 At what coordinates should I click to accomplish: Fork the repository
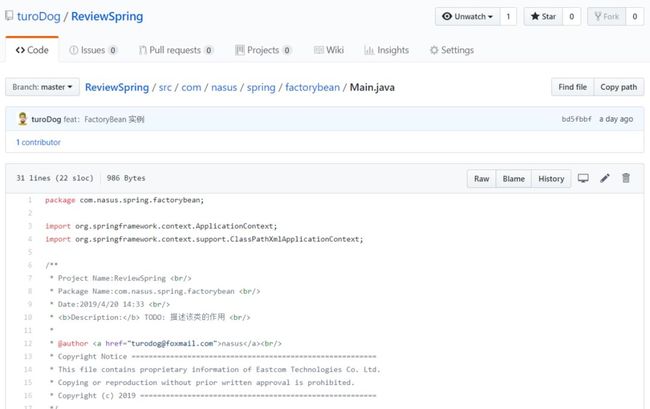606,17
